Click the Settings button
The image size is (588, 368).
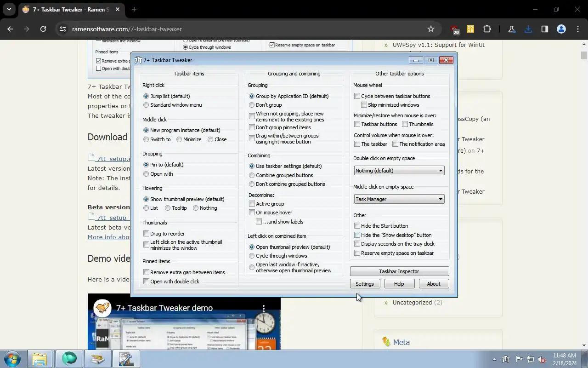pyautogui.click(x=365, y=284)
